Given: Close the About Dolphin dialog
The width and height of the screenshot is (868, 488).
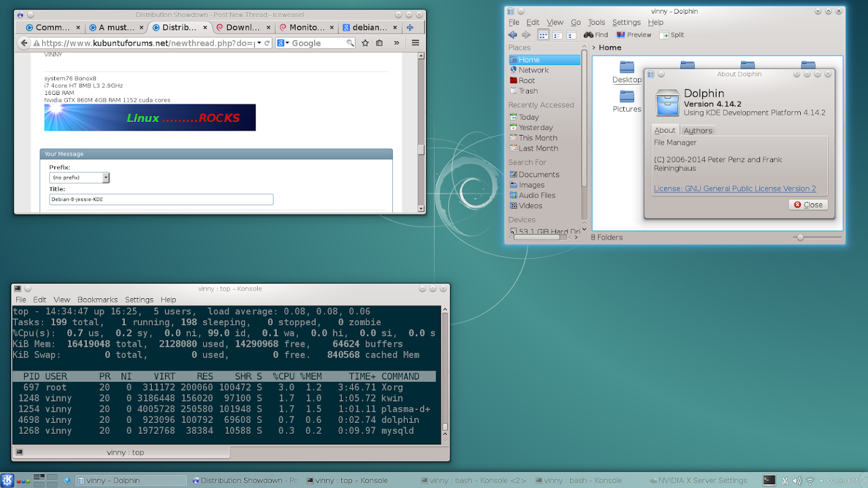Looking at the screenshot, I should click(808, 205).
